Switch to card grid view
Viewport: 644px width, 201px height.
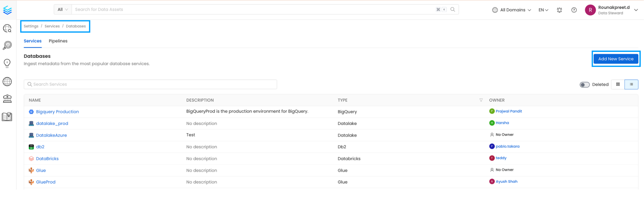tap(618, 84)
